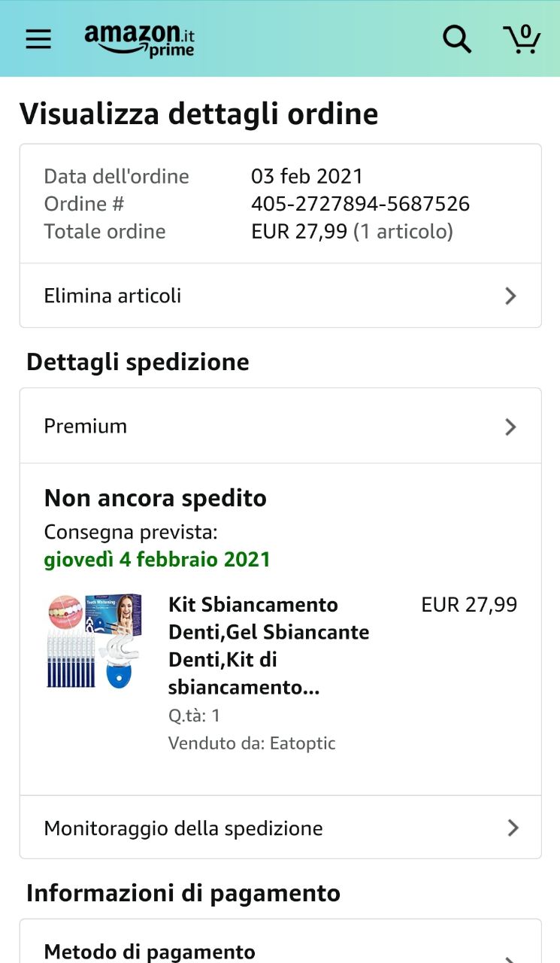Open the Kit Sbiancamento Denti product title
Image resolution: width=560 pixels, height=963 pixels.
[x=268, y=646]
